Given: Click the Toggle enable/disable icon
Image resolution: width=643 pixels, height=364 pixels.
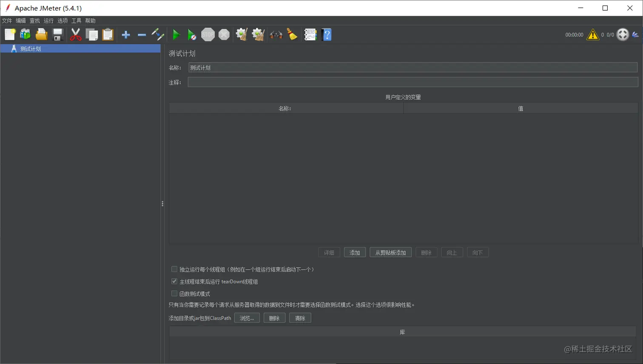Looking at the screenshot, I should click(158, 34).
